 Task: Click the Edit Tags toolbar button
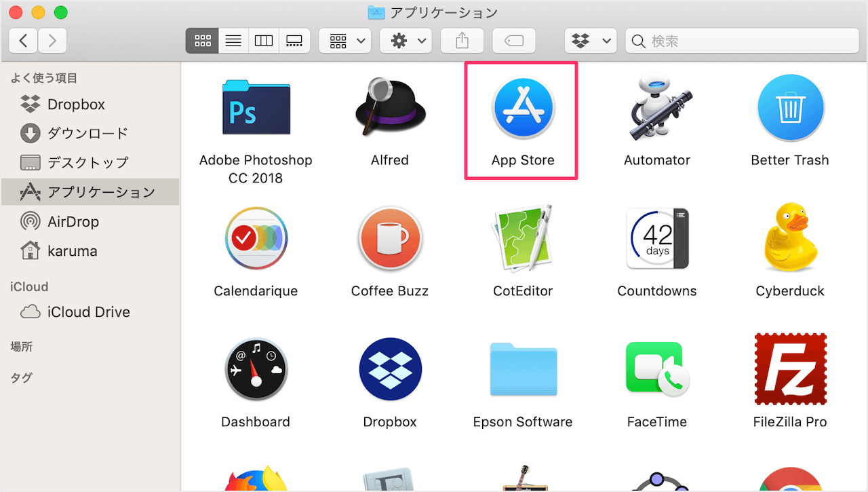point(514,41)
